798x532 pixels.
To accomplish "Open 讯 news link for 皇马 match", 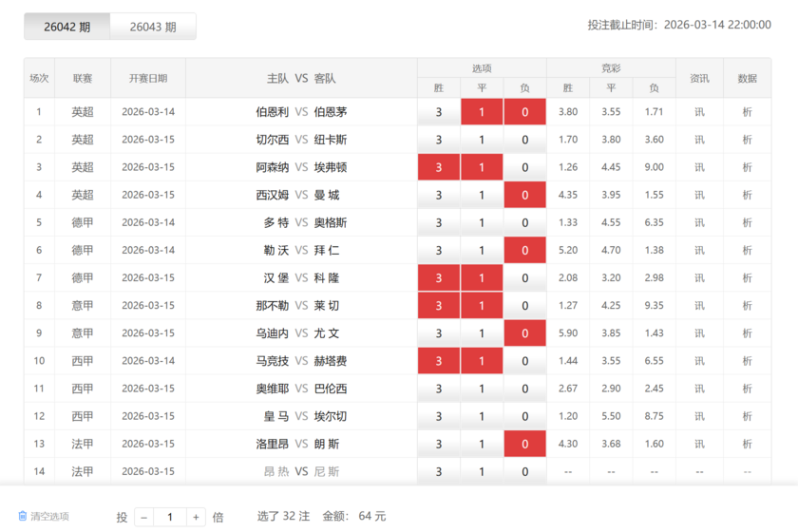I will point(699,416).
